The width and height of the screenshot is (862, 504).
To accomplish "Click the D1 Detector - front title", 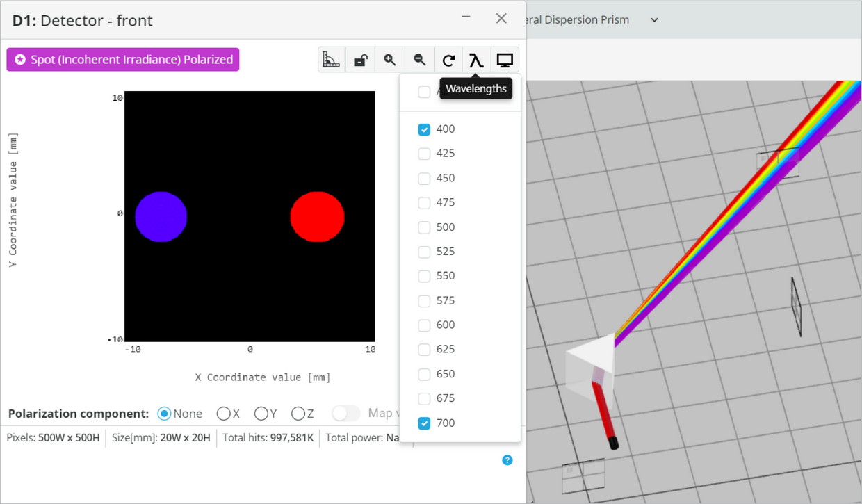I will (x=83, y=20).
